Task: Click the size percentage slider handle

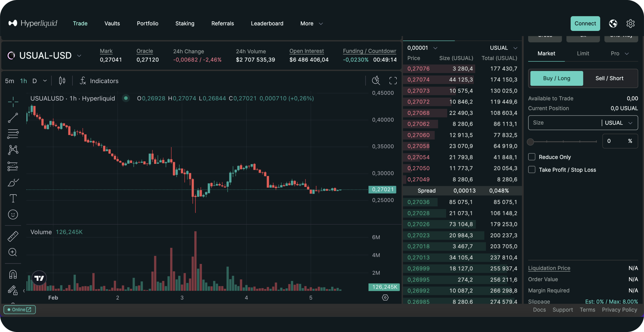Action: pyautogui.click(x=530, y=142)
